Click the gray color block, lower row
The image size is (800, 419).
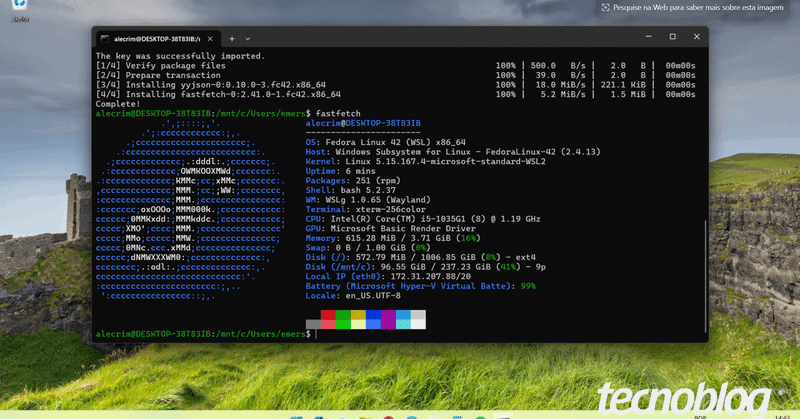click(313, 325)
